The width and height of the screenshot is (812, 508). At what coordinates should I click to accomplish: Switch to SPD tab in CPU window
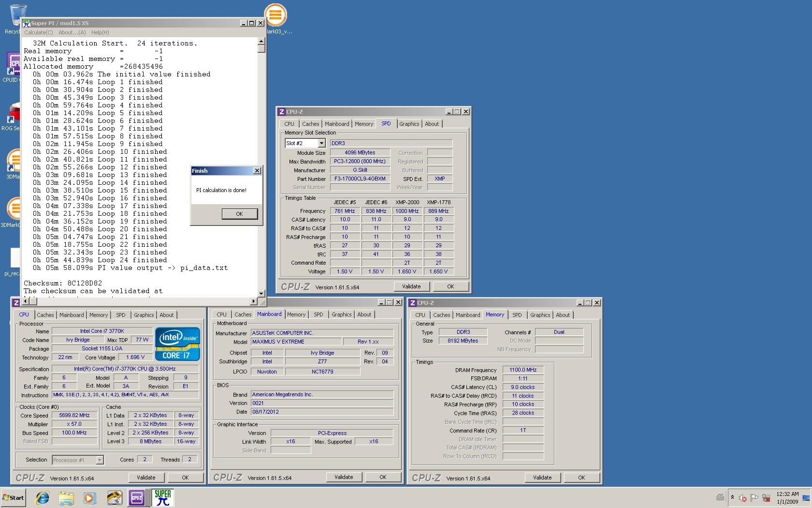tap(121, 315)
